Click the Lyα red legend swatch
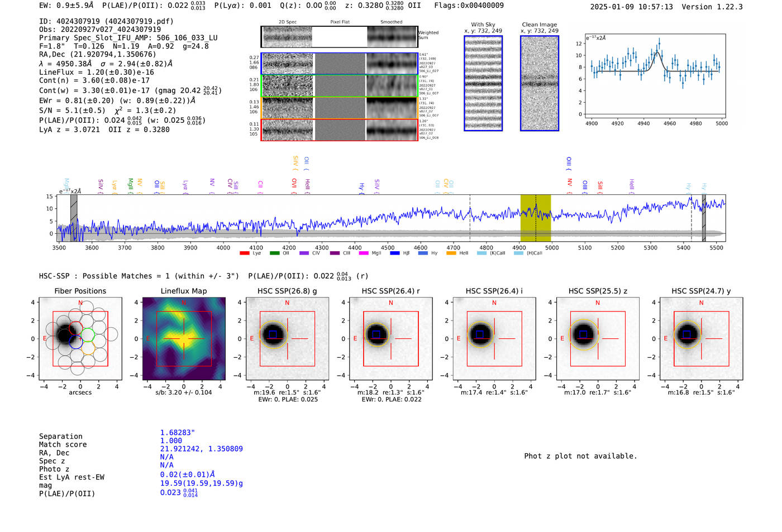Image resolution: width=782 pixels, height=532 pixels. 244,253
